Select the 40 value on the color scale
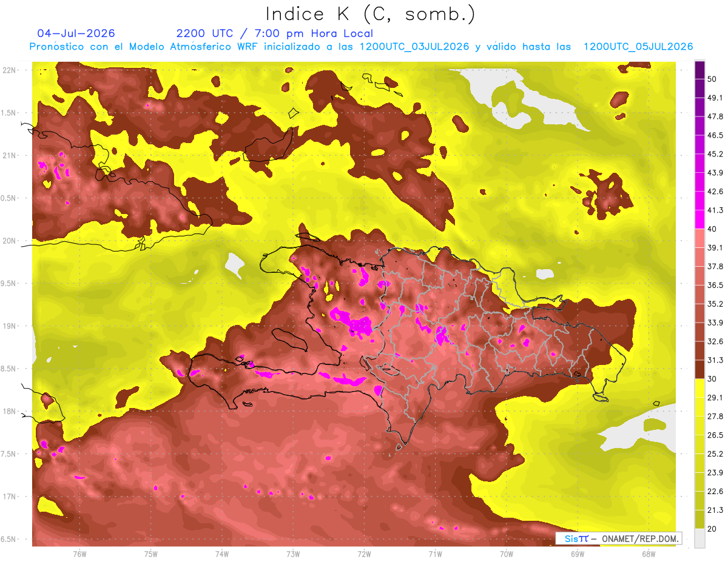The width and height of the screenshot is (728, 562). click(713, 229)
